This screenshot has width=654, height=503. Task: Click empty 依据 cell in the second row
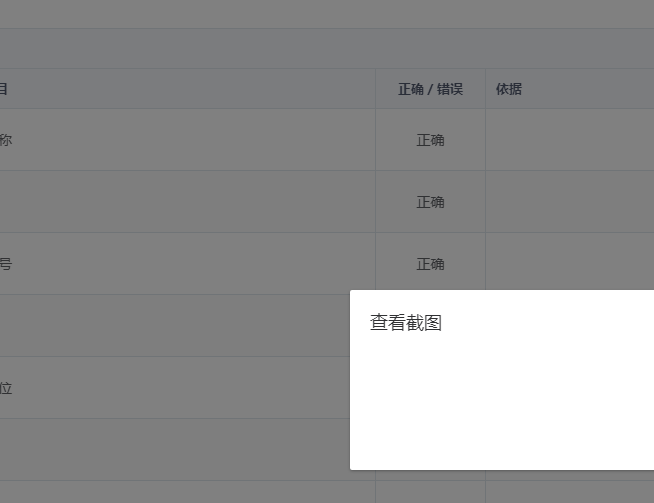(569, 202)
